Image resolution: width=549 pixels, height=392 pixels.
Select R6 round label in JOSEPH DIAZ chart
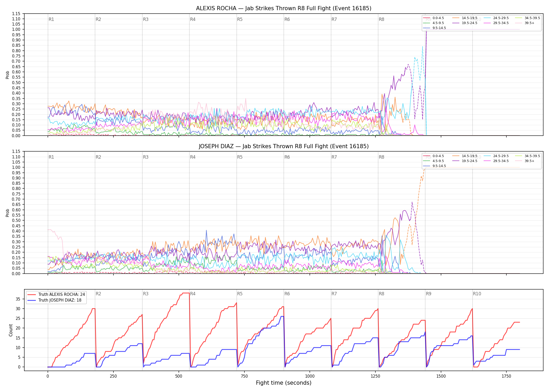click(x=287, y=157)
